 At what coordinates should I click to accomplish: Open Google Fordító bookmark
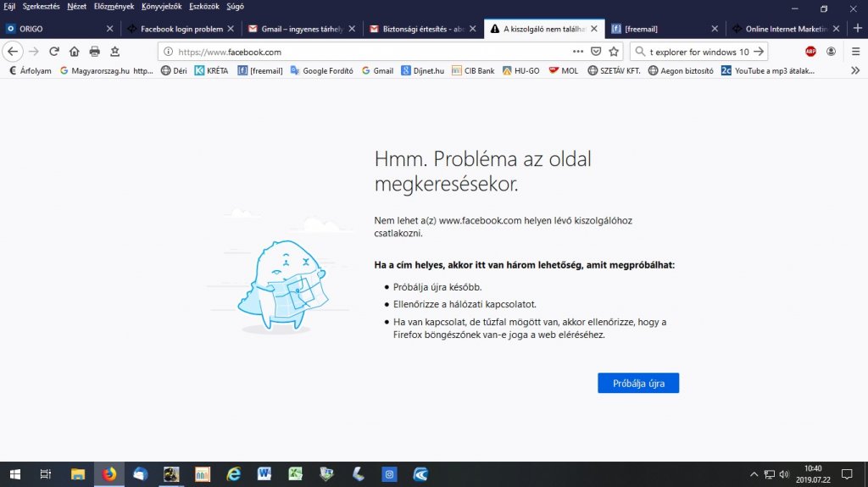point(321,71)
